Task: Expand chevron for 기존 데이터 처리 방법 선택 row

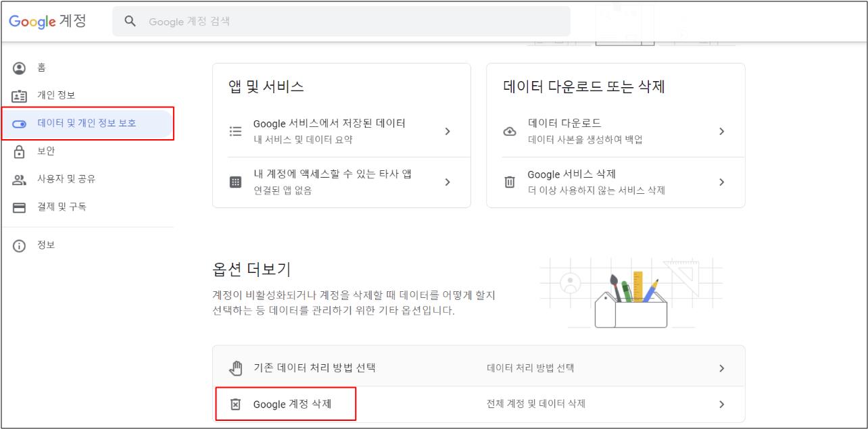Action: click(722, 368)
